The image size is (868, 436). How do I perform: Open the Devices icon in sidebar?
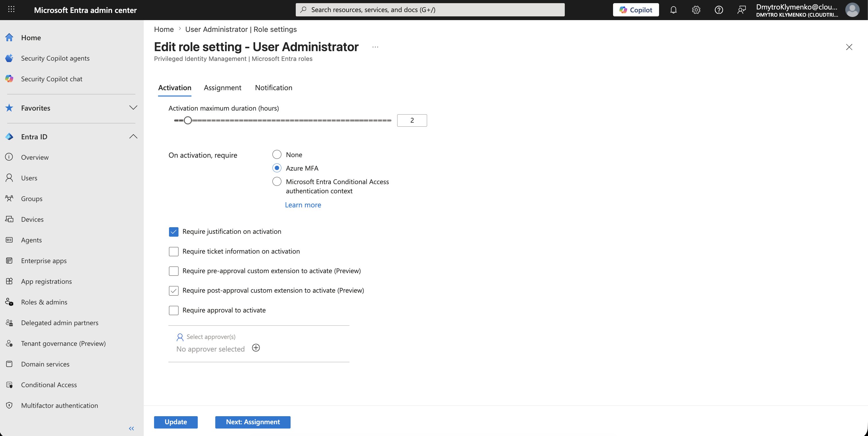point(9,219)
